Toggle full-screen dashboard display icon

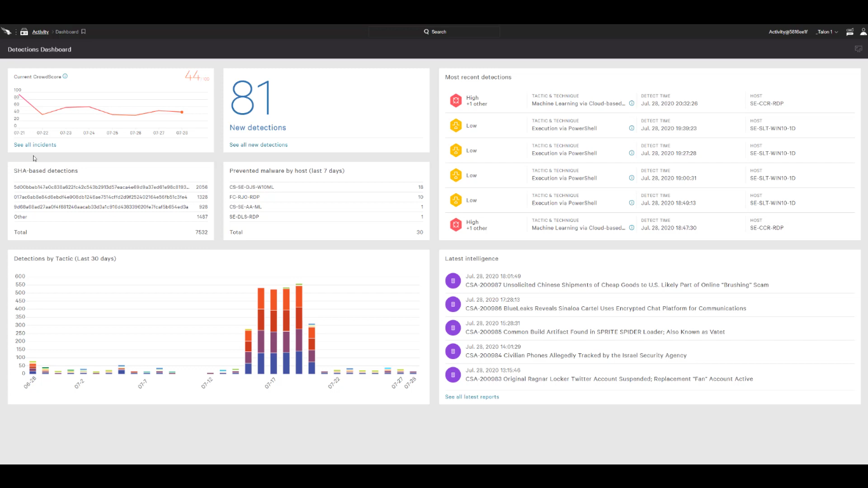[x=858, y=49]
